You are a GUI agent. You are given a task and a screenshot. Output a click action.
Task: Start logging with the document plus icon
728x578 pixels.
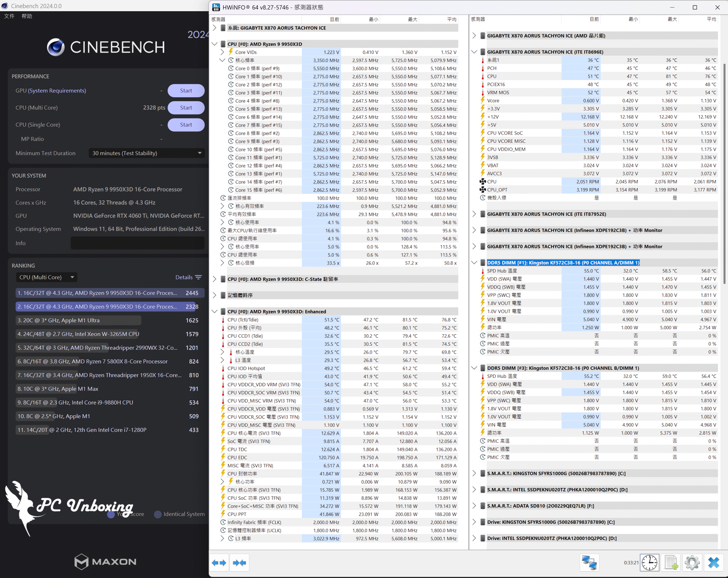(671, 562)
